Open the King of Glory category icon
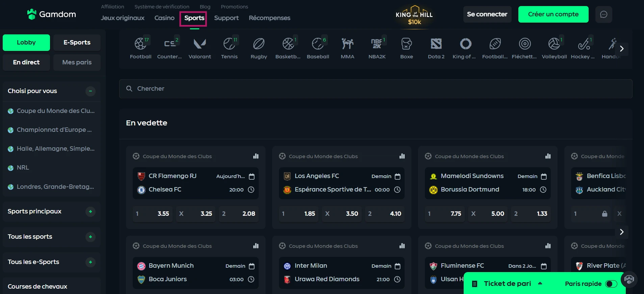 (464, 48)
